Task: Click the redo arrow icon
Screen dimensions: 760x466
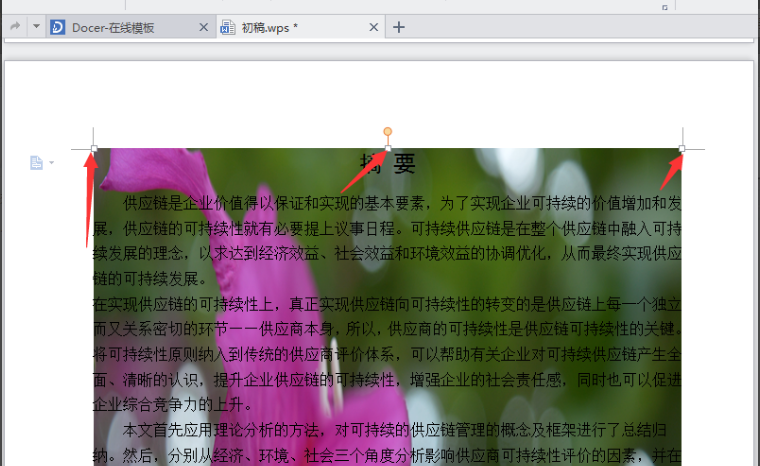Action: click(15, 26)
